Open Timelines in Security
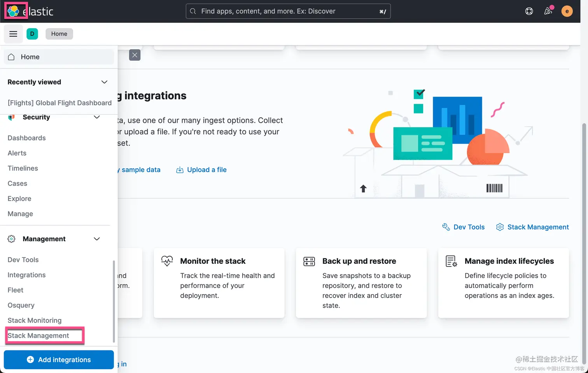 point(23,168)
